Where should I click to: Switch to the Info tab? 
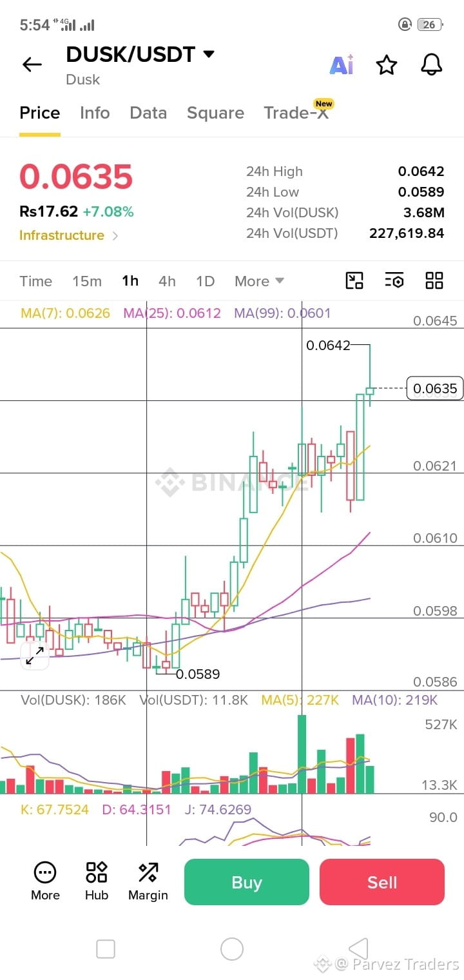point(95,113)
